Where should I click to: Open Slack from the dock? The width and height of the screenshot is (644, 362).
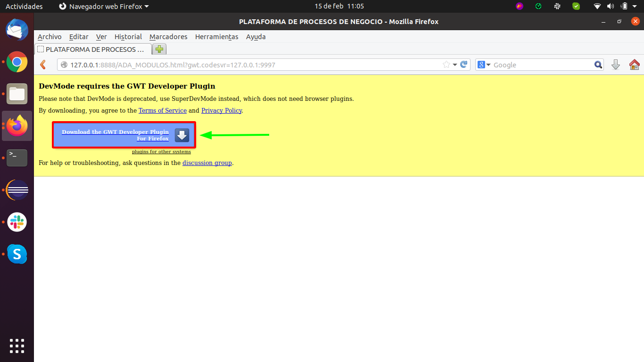[x=17, y=222]
